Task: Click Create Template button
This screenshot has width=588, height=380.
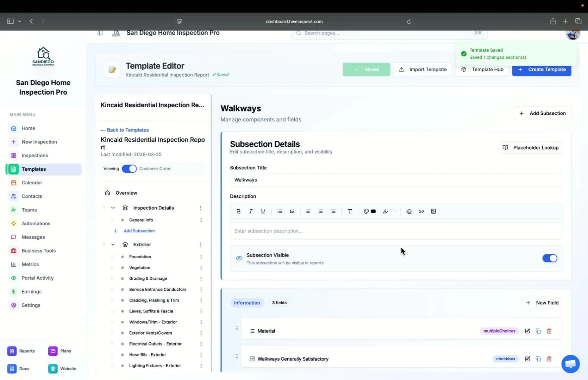Action: [x=542, y=70]
